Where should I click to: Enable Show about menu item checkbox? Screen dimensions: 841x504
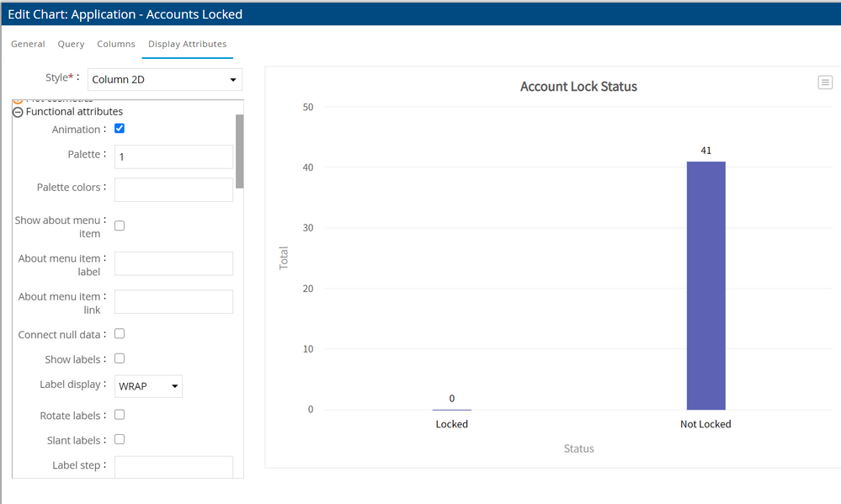pyautogui.click(x=120, y=225)
